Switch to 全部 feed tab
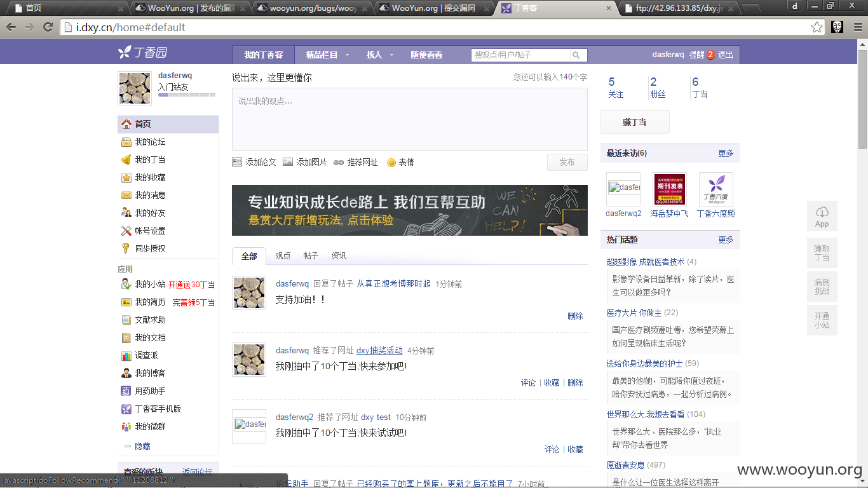Viewport: 868px width, 488px height. 249,256
